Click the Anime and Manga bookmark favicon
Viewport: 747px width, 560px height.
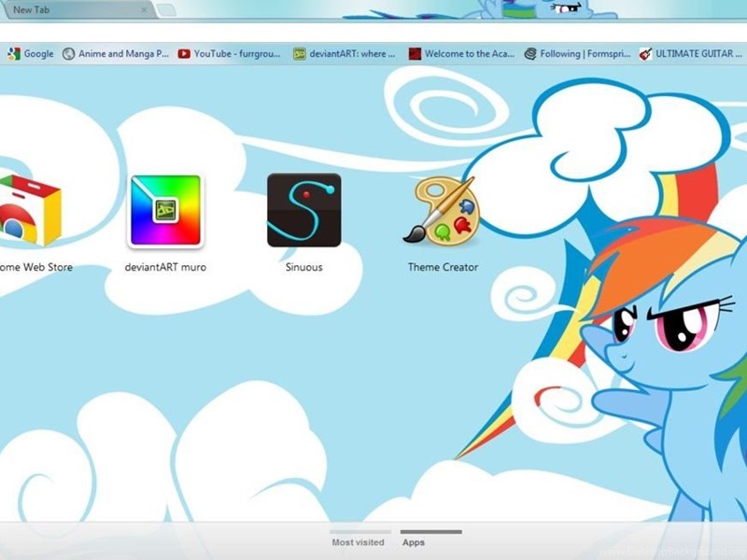pyautogui.click(x=68, y=54)
